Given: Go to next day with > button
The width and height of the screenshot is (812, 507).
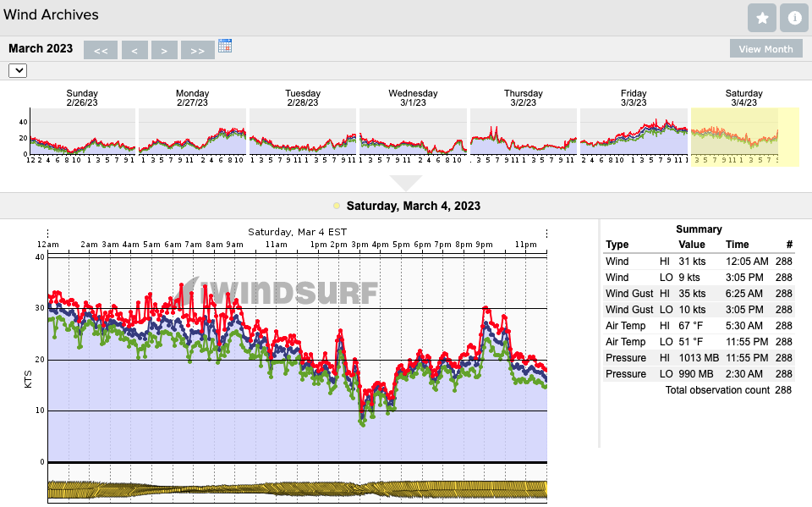Looking at the screenshot, I should point(164,50).
